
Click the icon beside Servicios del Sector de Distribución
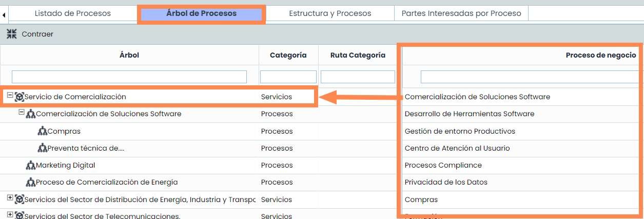(x=19, y=199)
